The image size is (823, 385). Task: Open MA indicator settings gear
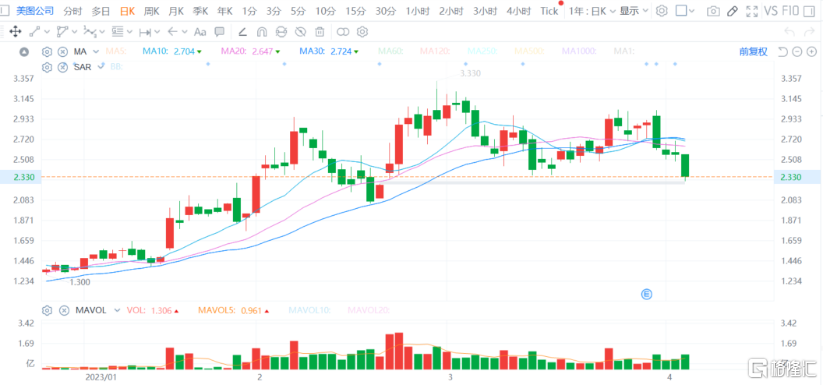coord(47,51)
